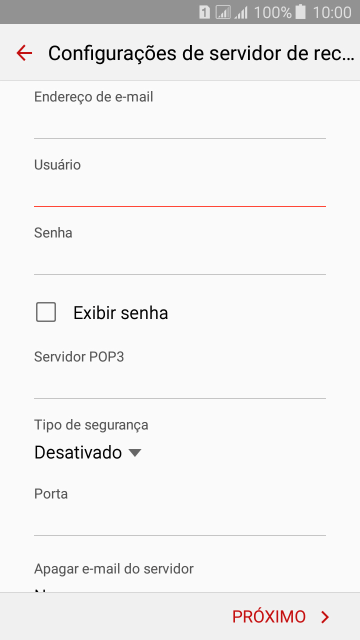Tap the 100% battery percentage indicator
Image resolution: width=360 pixels, height=640 pixels.
click(273, 13)
